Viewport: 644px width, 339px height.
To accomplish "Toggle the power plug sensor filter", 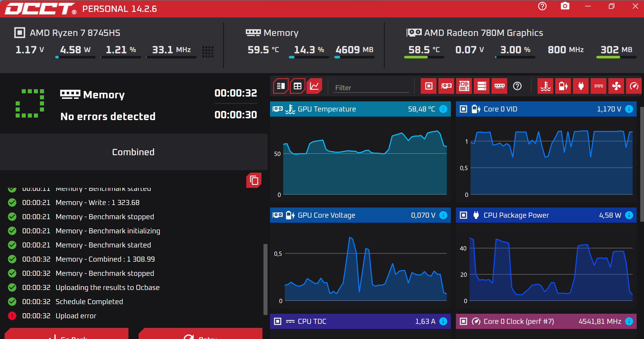I will pos(581,86).
